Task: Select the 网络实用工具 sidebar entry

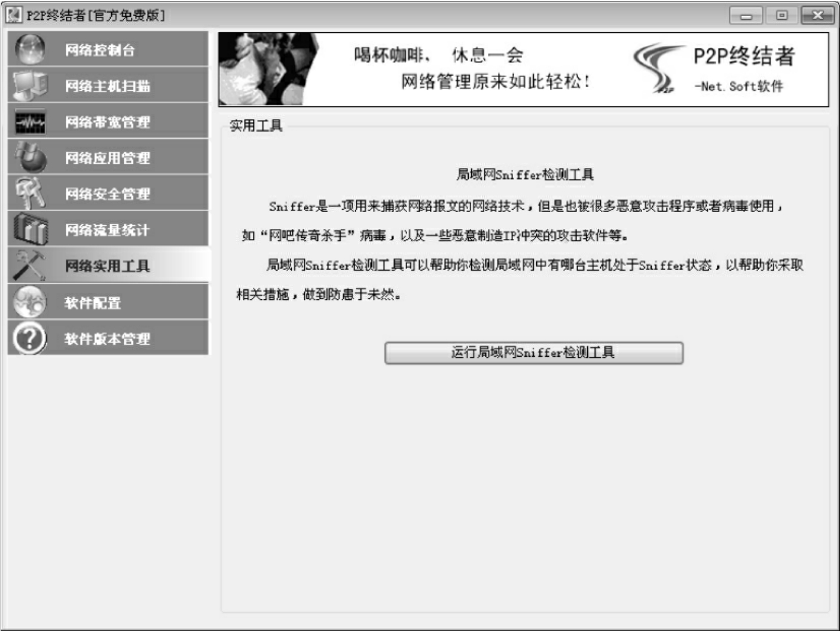Action: 108,265
